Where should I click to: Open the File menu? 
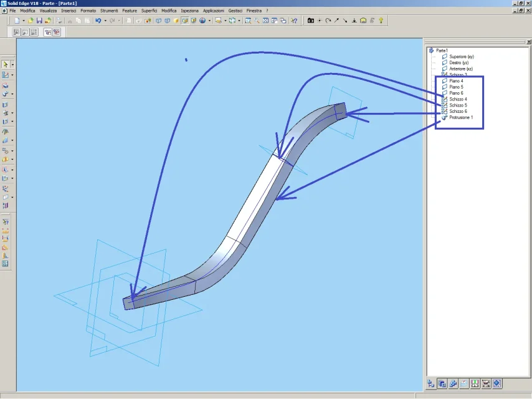point(12,11)
